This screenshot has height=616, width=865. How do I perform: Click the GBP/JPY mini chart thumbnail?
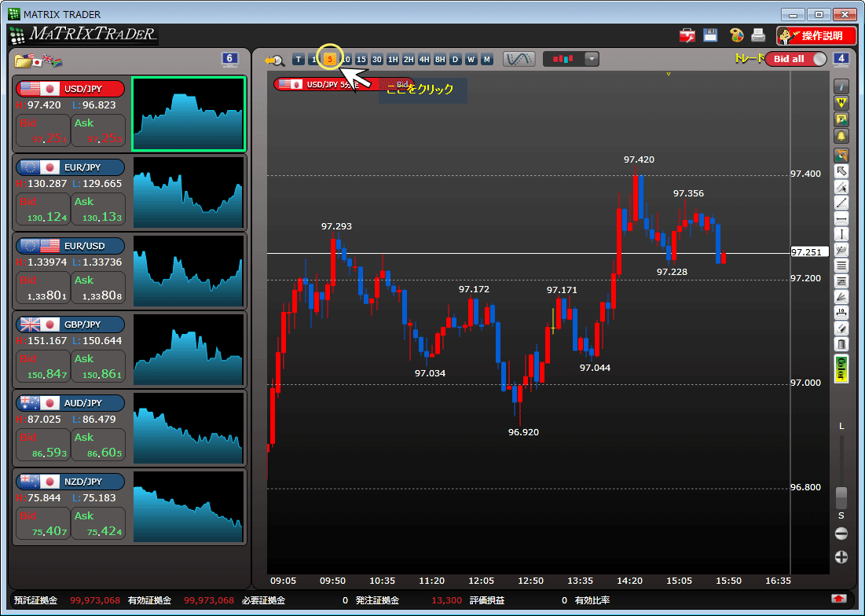click(188, 349)
